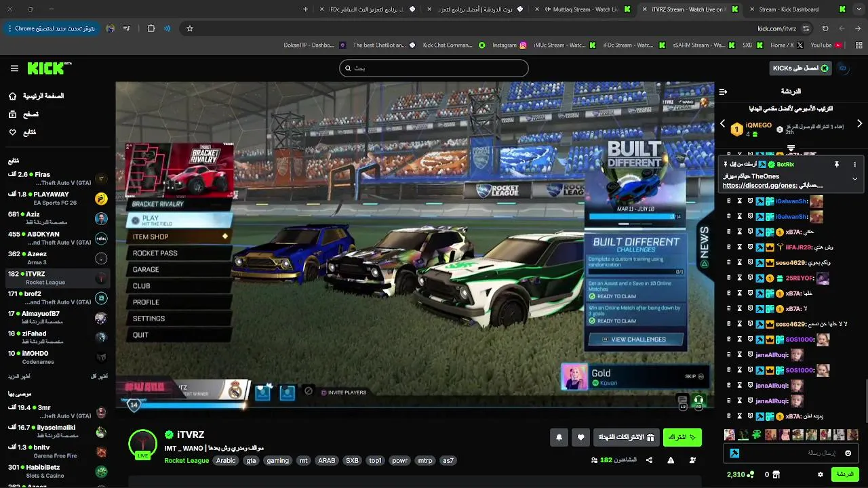This screenshot has width=868, height=488.
Task: Click the iTVRZ live avatar
Action: (x=143, y=444)
